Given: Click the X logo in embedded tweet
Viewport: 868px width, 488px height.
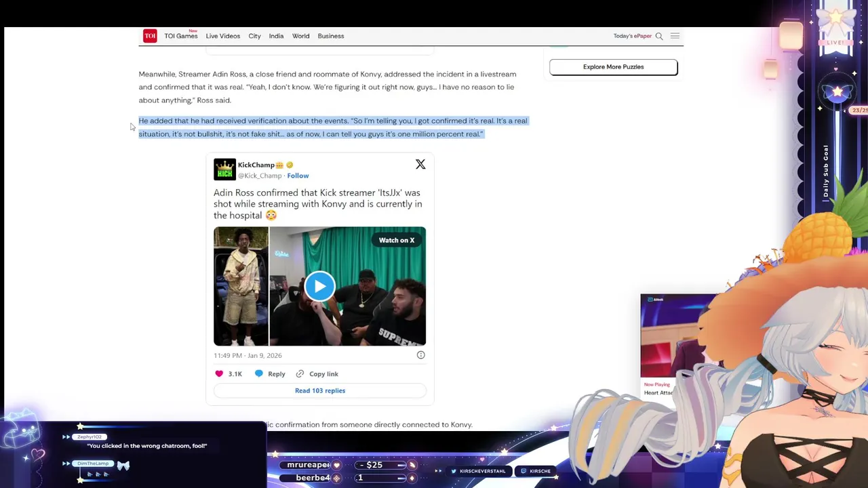Looking at the screenshot, I should point(420,164).
